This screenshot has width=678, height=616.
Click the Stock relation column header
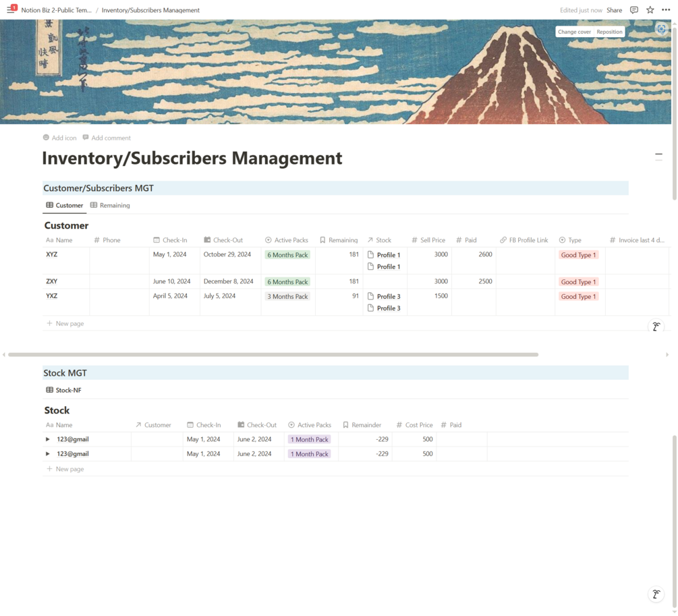(x=379, y=240)
